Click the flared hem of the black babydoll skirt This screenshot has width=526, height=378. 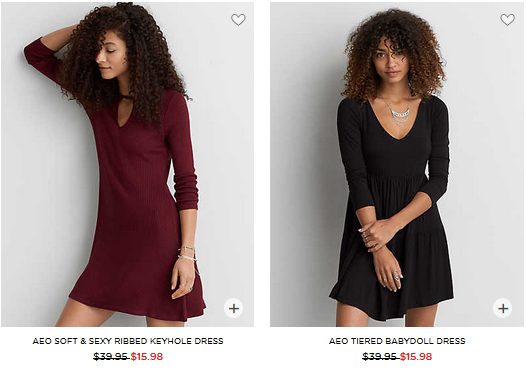point(391,304)
